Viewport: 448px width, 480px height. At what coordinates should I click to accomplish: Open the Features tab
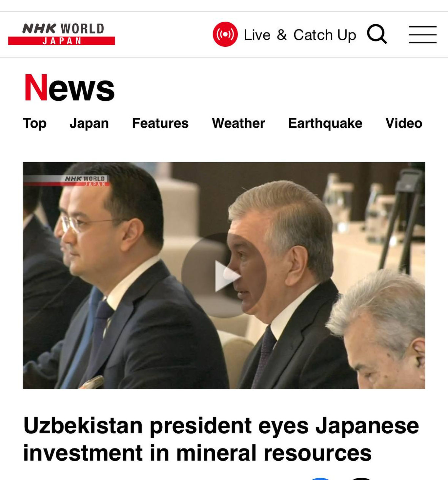click(x=160, y=123)
